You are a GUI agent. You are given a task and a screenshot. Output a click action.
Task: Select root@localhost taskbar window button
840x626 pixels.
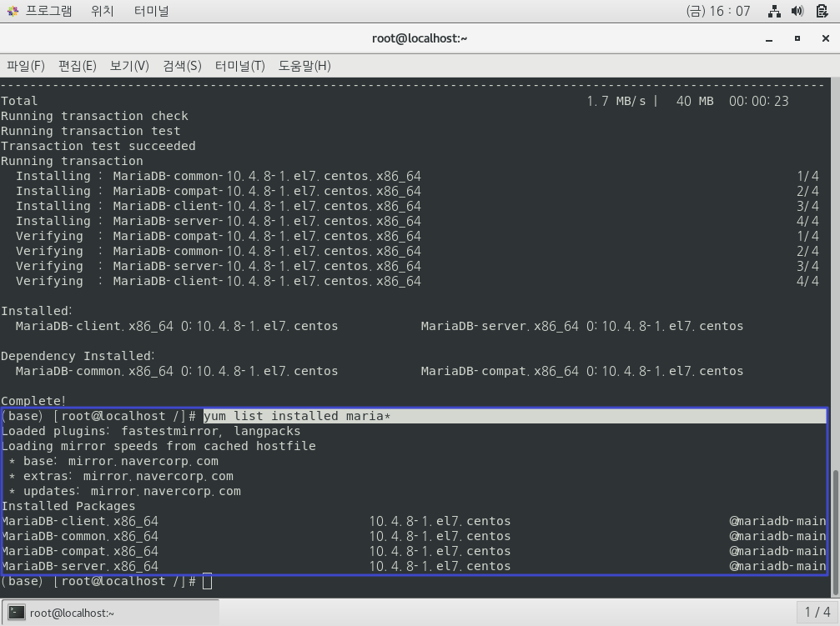pyautogui.click(x=111, y=613)
